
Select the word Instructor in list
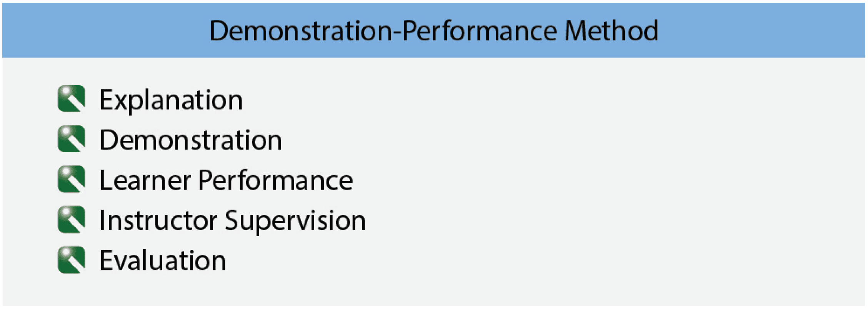coord(158,220)
